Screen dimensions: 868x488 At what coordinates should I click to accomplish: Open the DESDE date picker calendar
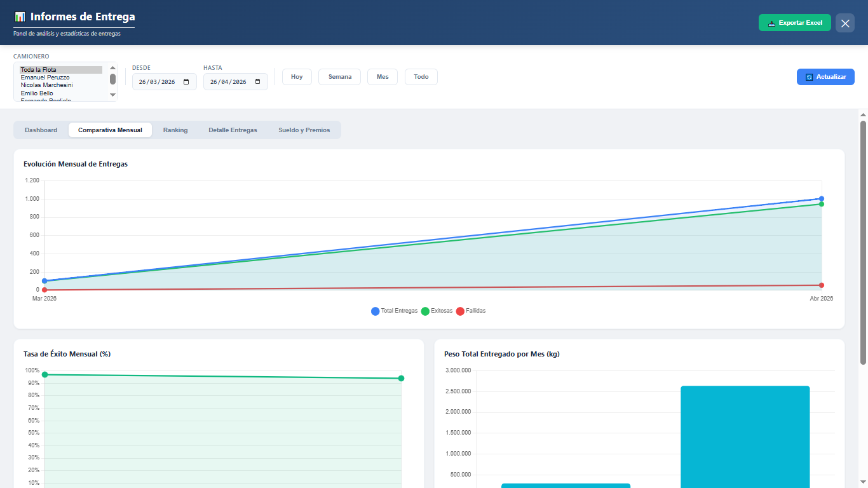tap(185, 81)
